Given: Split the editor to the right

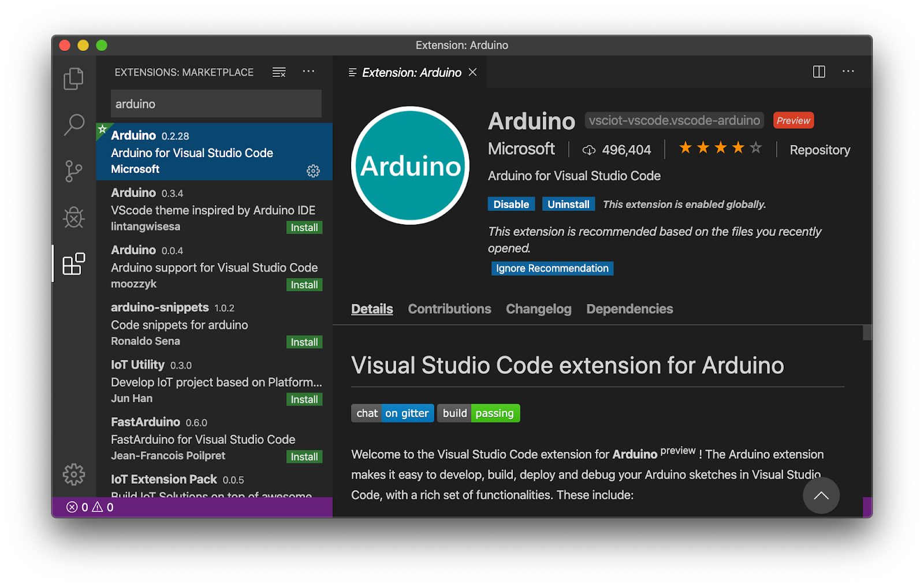Looking at the screenshot, I should [819, 72].
